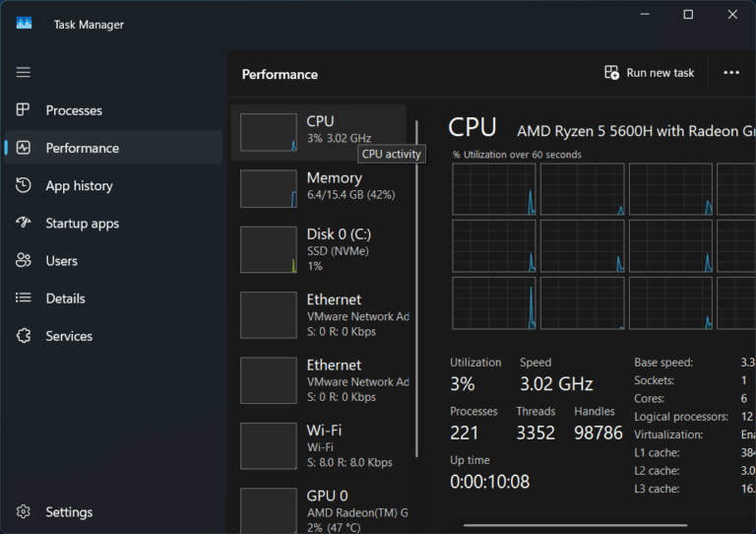Screen dimensions: 756x534
Task: Click the Wi-Fi mini graph thumbnail
Action: (269, 445)
